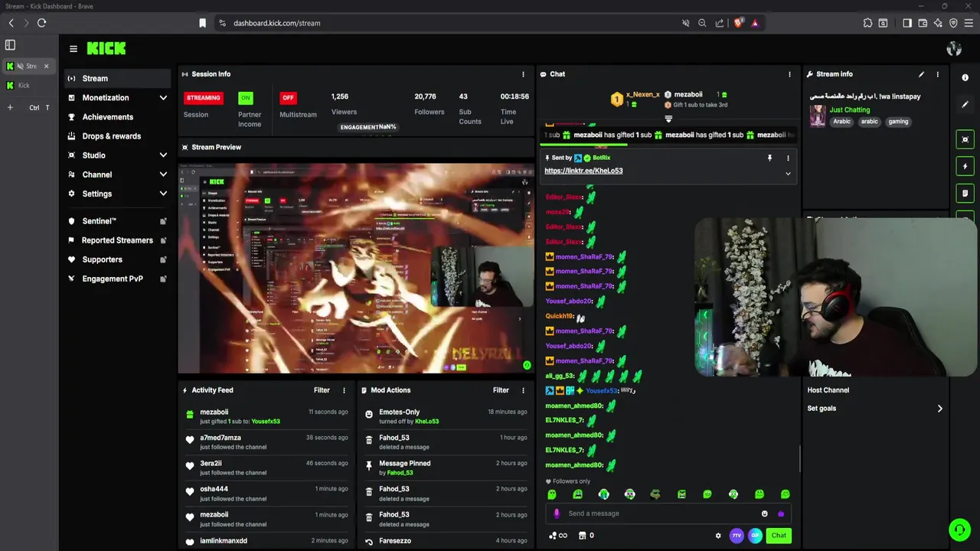The height and width of the screenshot is (551, 980).
Task: Open the user profile avatar menu
Action: pos(954,49)
